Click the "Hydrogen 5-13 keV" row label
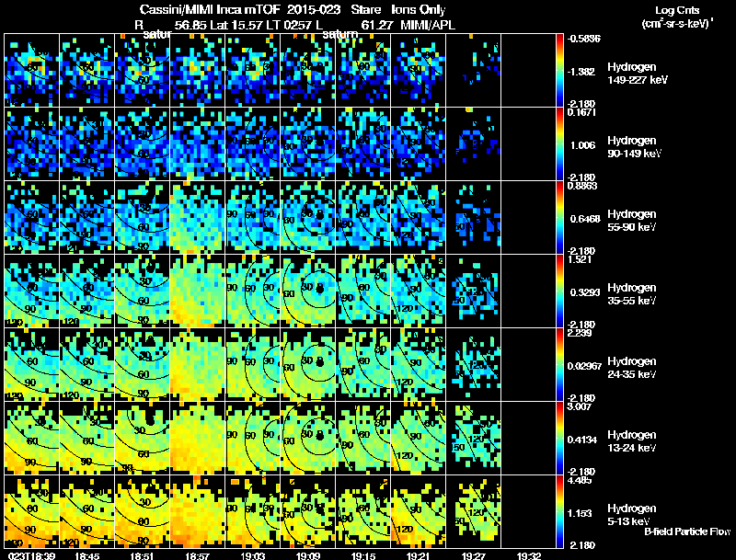The image size is (736, 560). [632, 515]
